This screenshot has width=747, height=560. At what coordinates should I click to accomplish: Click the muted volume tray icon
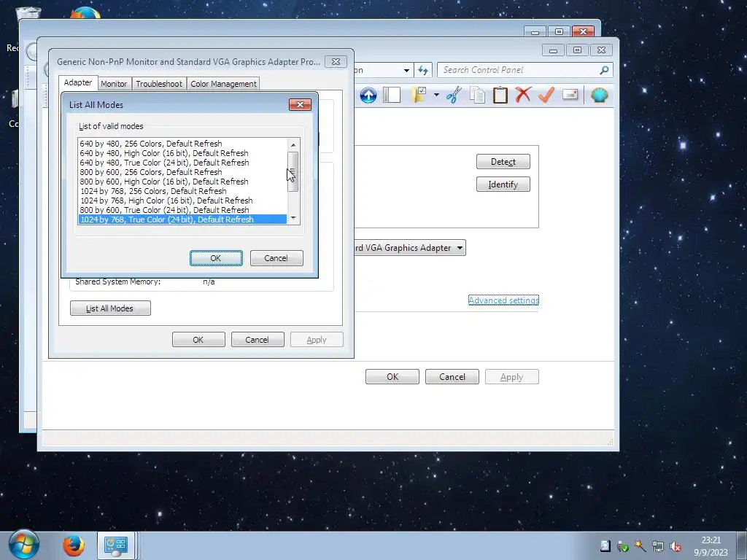pos(676,547)
